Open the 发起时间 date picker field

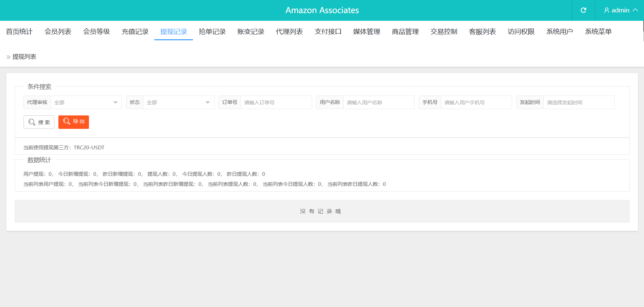click(579, 102)
